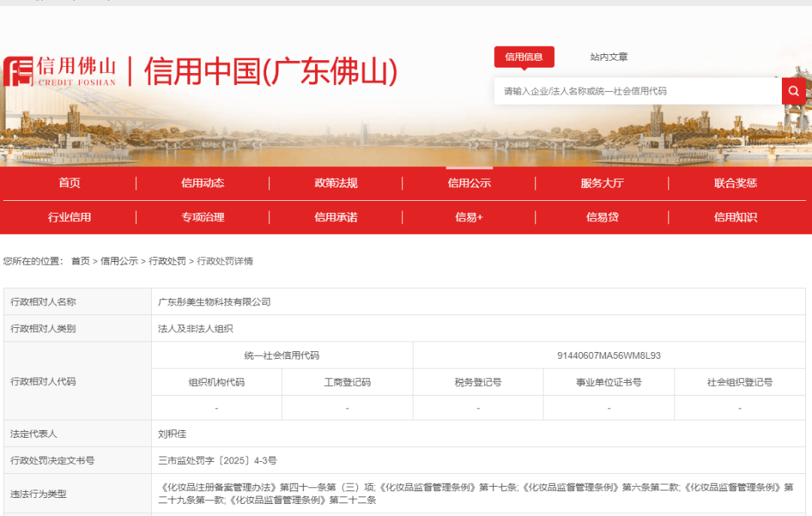Open the 信用承诺 menu item
This screenshot has height=516, width=812.
click(336, 217)
